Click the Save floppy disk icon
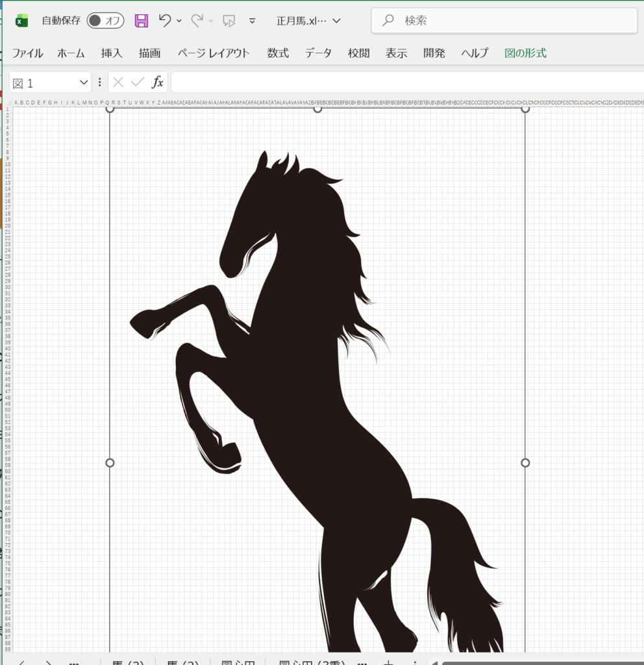Screen dimensions: 644x665 click(142, 21)
